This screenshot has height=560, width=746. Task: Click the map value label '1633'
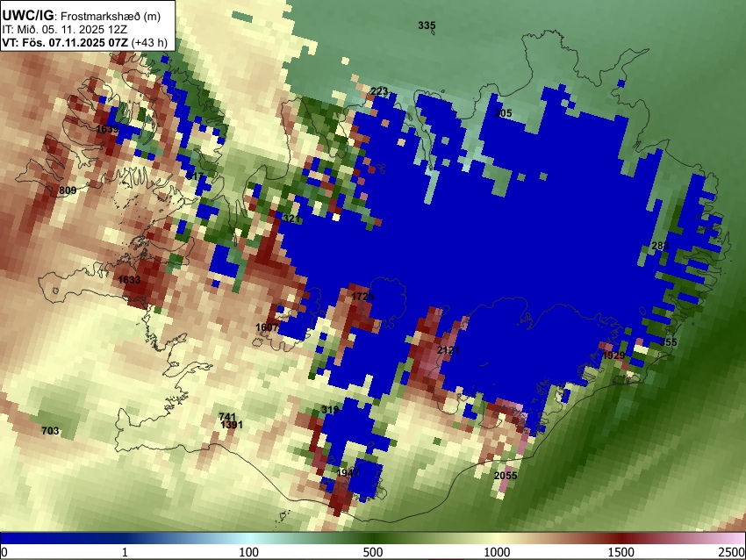(x=129, y=280)
